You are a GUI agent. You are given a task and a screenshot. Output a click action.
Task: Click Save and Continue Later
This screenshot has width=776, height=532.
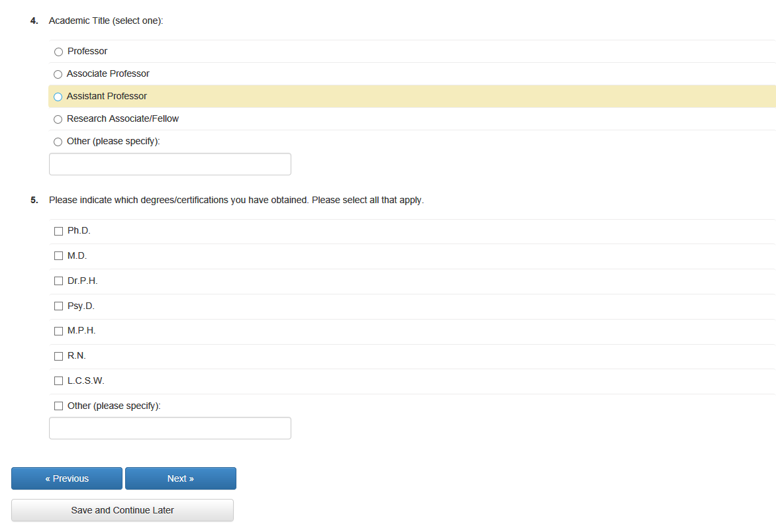click(122, 510)
